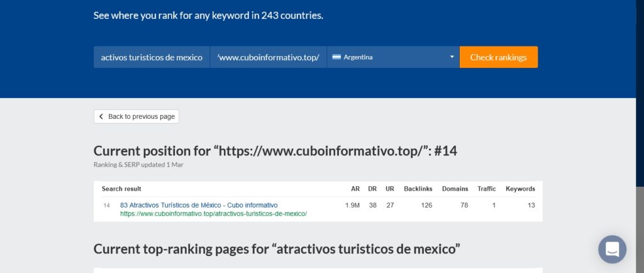Click the 126 backlinks value
Image resolution: width=644 pixels, height=273 pixels.
[x=426, y=205]
